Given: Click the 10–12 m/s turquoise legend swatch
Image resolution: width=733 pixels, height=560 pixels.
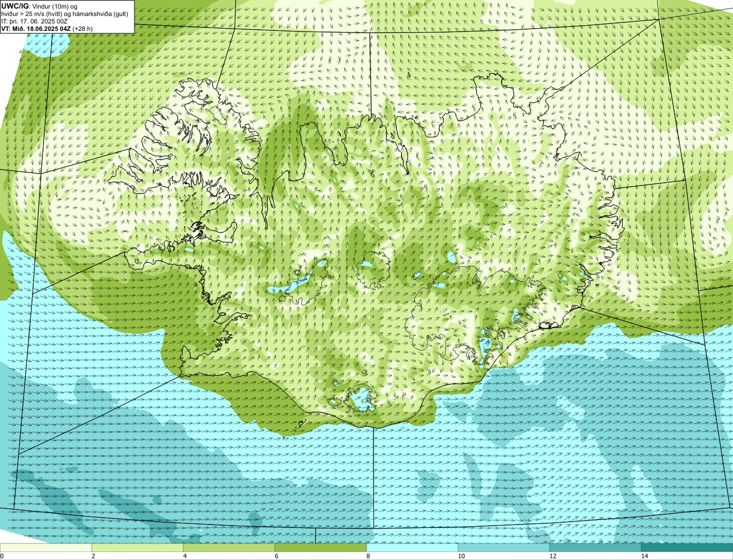Looking at the screenshot, I should (504, 547).
